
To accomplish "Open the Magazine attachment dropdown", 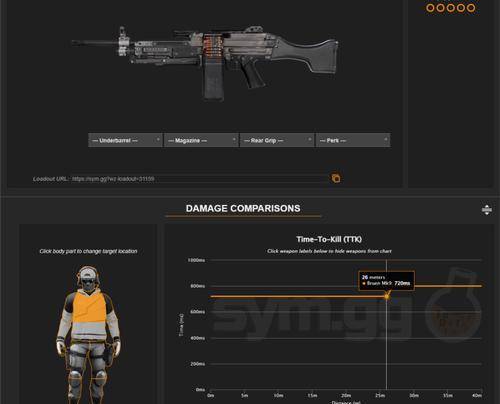I will pyautogui.click(x=201, y=140).
